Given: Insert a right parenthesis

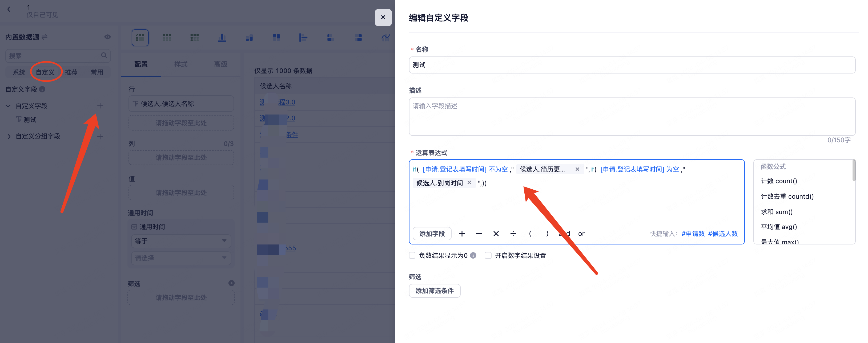Looking at the screenshot, I should pyautogui.click(x=547, y=234).
